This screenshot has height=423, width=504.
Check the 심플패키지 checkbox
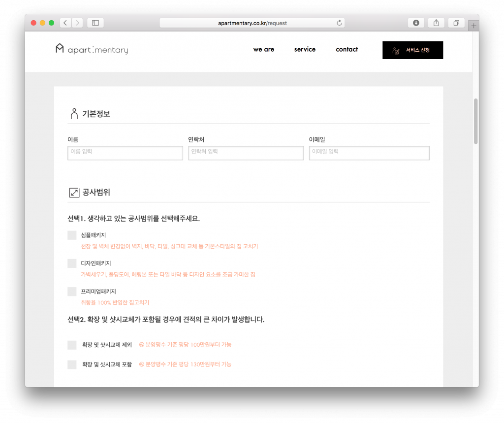click(72, 235)
